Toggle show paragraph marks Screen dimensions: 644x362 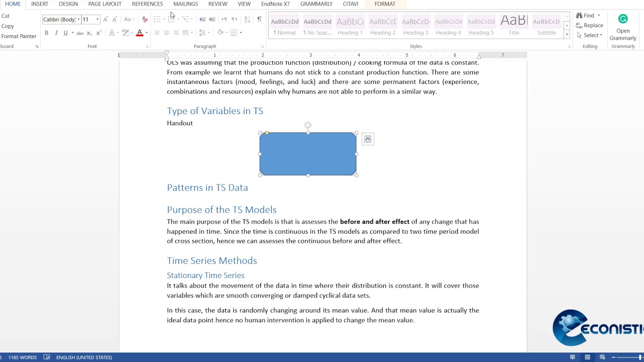tap(259, 19)
